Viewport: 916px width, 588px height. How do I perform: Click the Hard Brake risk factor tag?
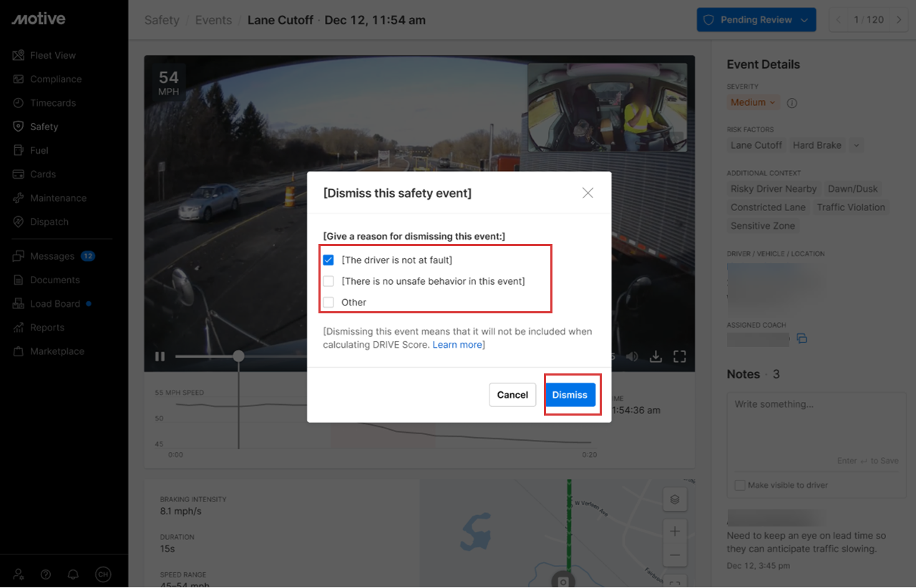(817, 145)
